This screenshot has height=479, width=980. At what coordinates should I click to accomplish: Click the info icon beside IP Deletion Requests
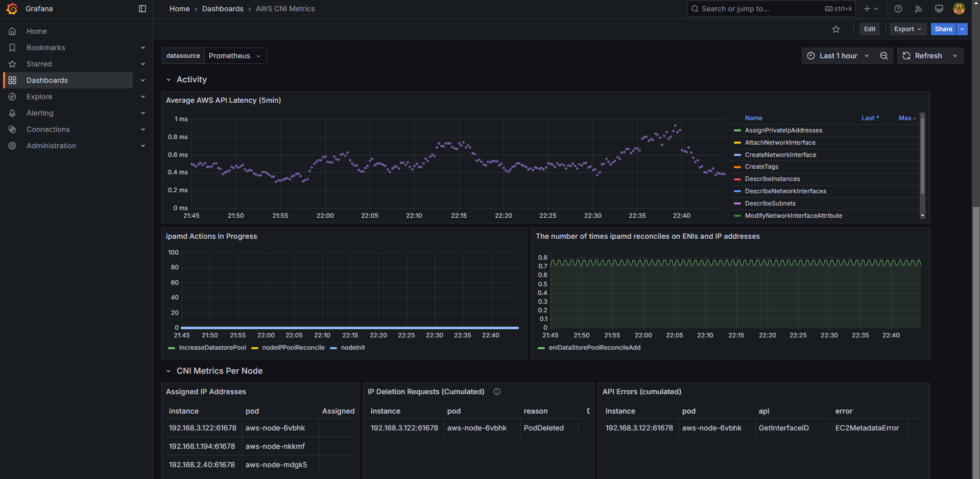[x=497, y=392]
